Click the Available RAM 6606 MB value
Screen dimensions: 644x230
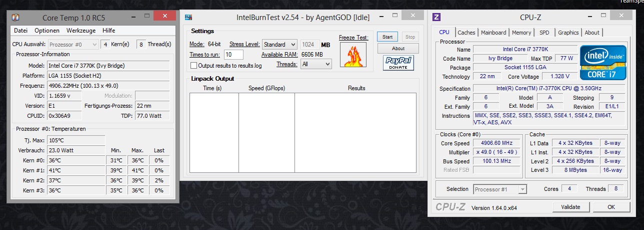312,54
